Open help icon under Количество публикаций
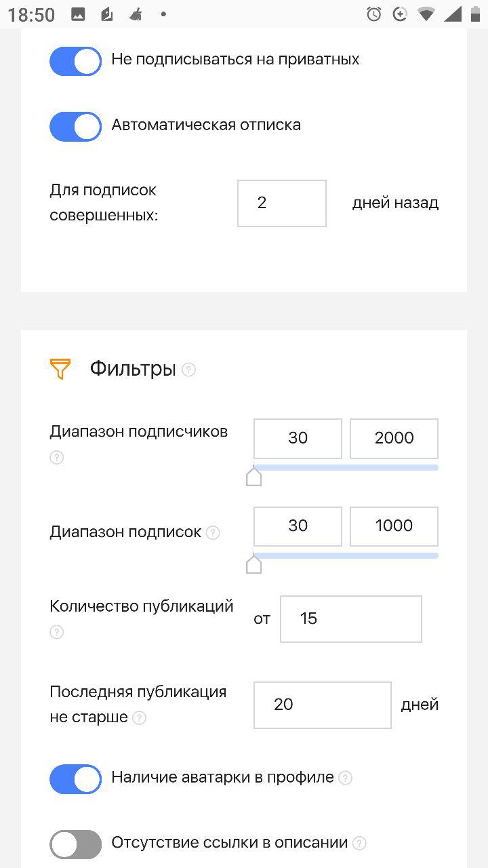Screen dimensions: 488x868 click(x=57, y=632)
